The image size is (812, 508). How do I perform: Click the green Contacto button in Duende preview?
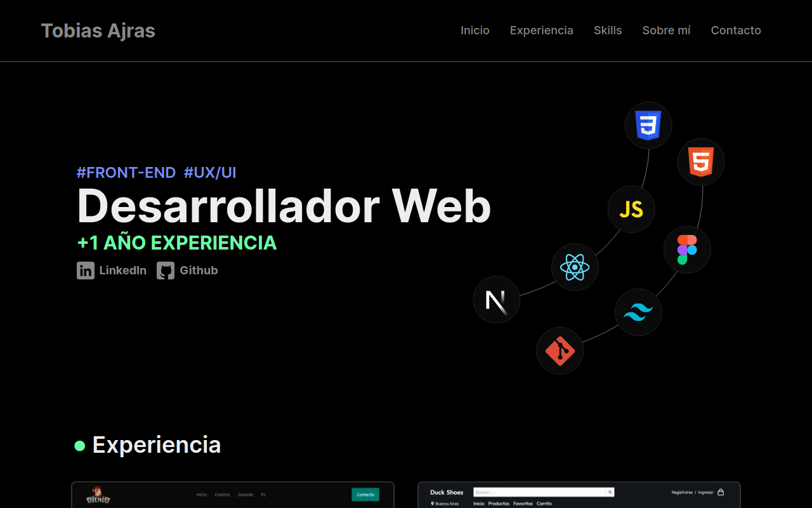point(365,494)
